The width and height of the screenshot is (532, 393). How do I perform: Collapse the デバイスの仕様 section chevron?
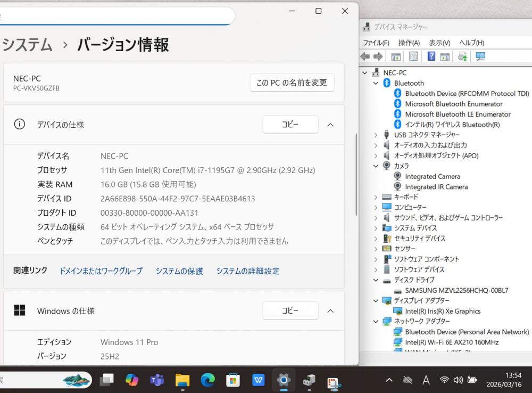click(x=330, y=125)
